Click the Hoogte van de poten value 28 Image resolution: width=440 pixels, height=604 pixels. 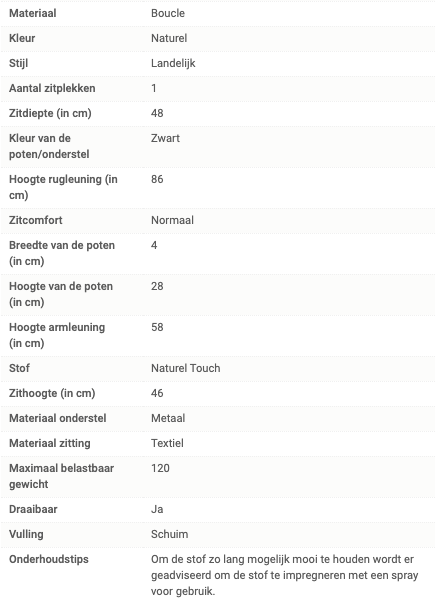[157, 286]
